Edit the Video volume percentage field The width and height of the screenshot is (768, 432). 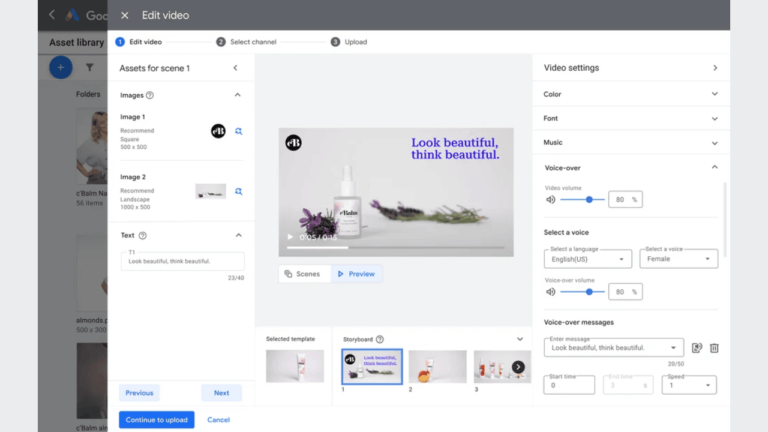[625, 199]
